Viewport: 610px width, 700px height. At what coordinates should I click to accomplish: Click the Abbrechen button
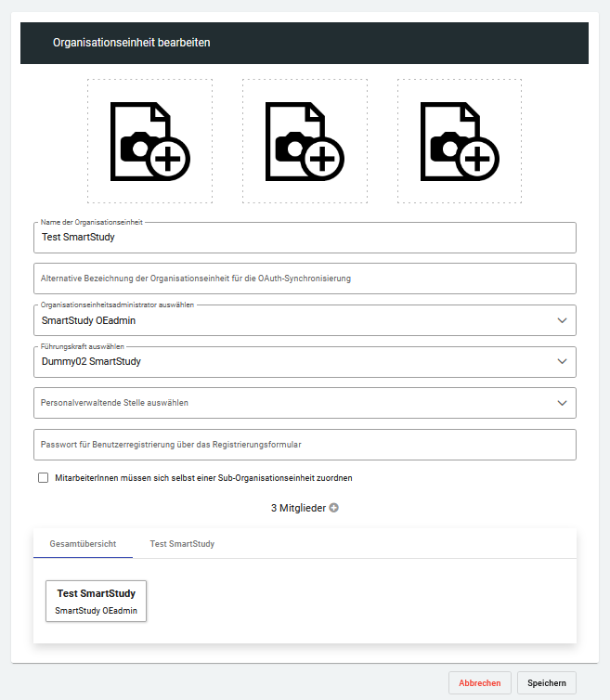point(479,682)
